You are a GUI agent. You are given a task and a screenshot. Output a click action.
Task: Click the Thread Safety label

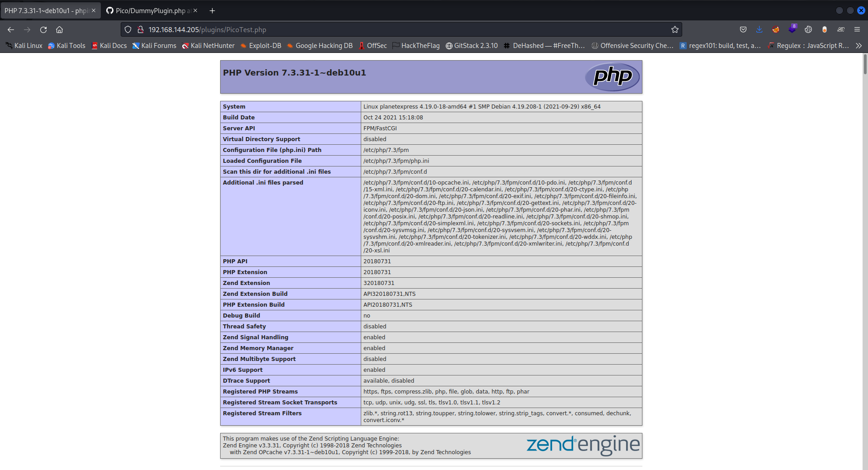tap(244, 327)
